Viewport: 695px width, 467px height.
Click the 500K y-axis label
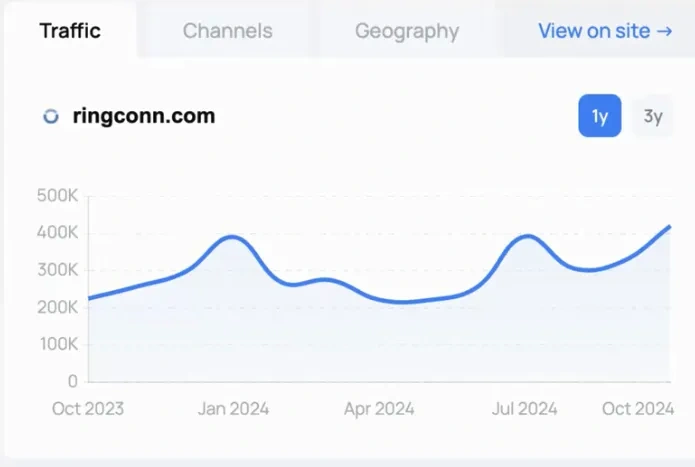pyautogui.click(x=56, y=196)
